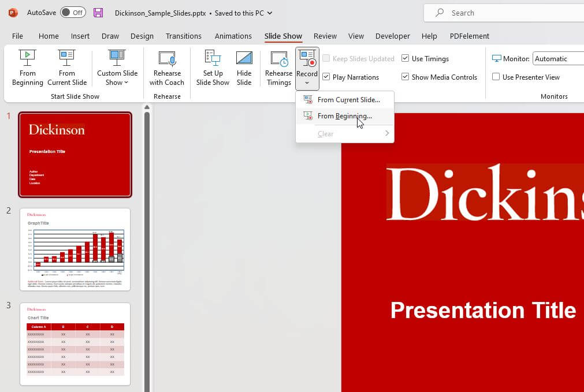Screen dimensions: 584x392
Task: Expand the file name saved-location dropdown
Action: [270, 13]
